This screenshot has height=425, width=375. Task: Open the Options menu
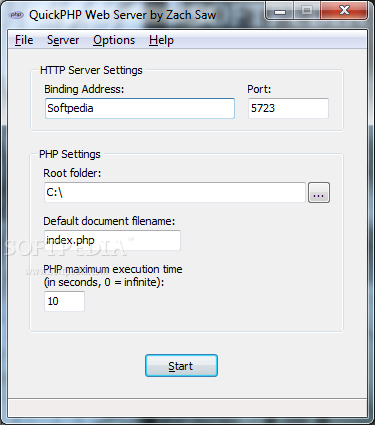[114, 40]
